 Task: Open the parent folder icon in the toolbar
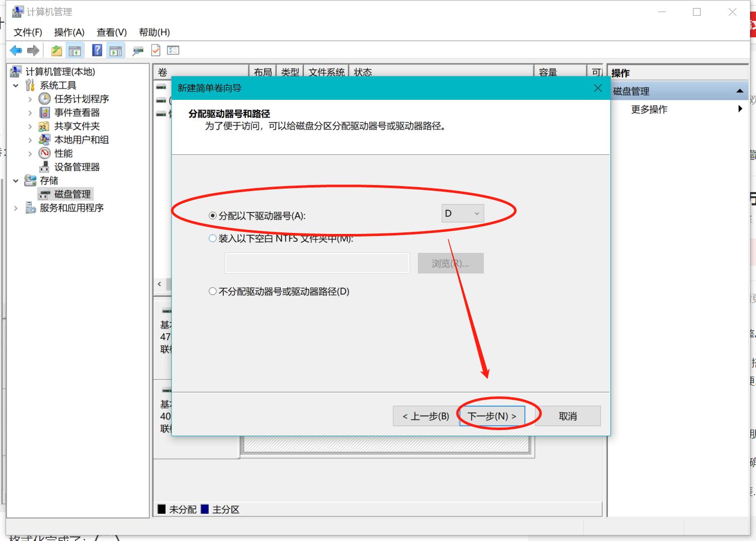coord(56,50)
